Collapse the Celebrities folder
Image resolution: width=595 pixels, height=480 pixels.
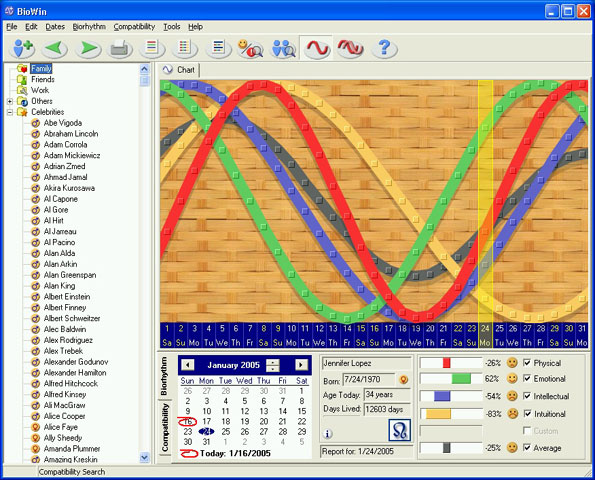pos(10,112)
